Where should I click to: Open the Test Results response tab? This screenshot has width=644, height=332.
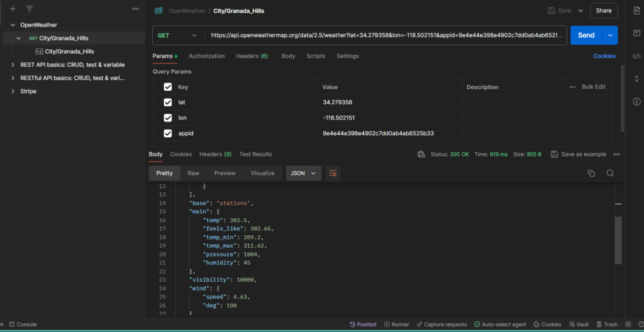coord(255,154)
